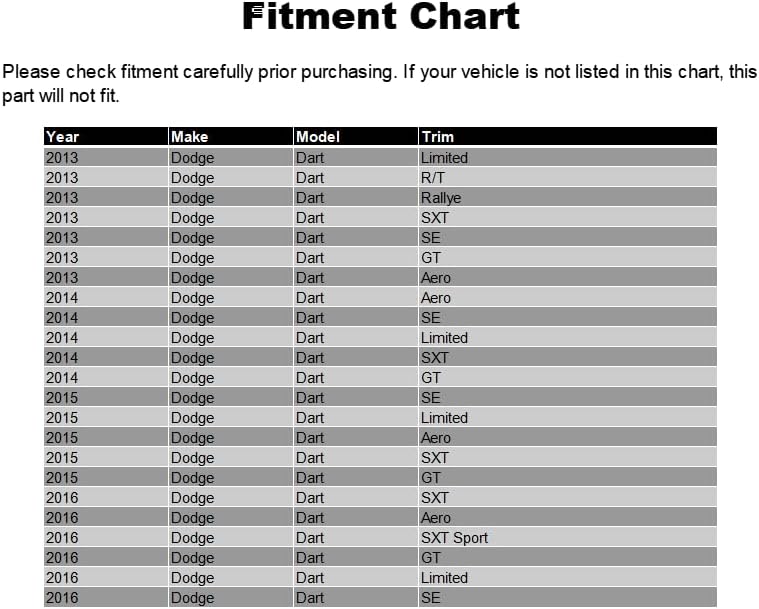Click the 2016 GT trim cell
The height and width of the screenshot is (609, 759).
567,557
